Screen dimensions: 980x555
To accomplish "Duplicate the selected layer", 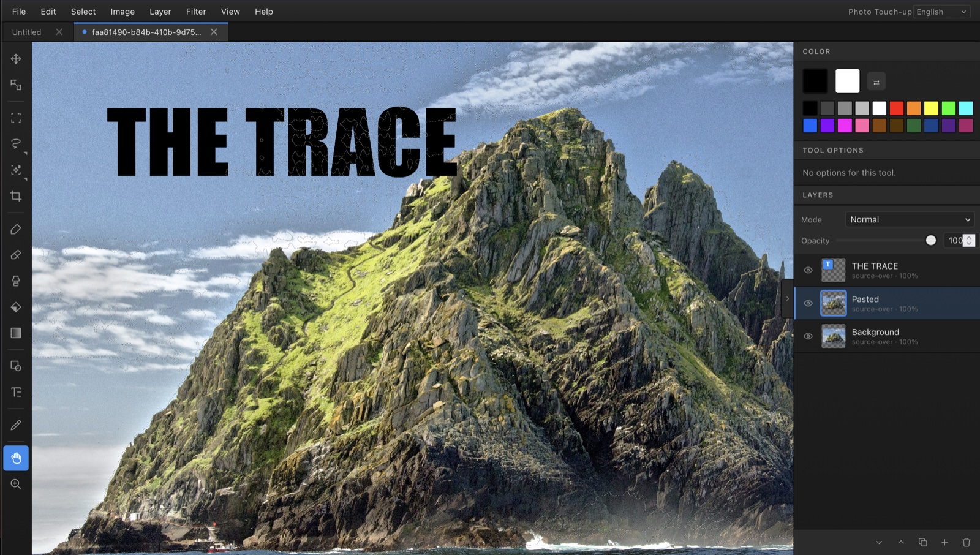I will 922,542.
